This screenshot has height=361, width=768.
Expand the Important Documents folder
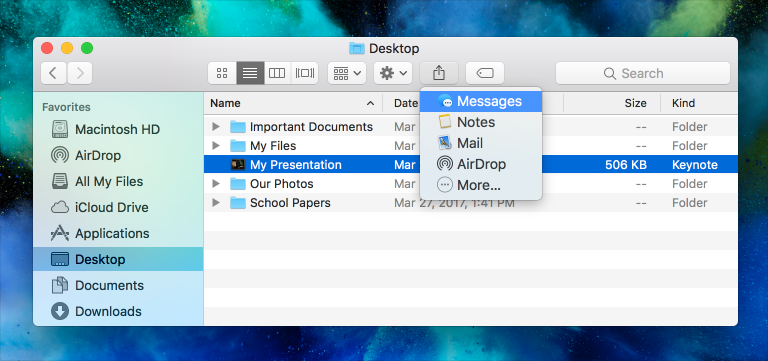216,126
